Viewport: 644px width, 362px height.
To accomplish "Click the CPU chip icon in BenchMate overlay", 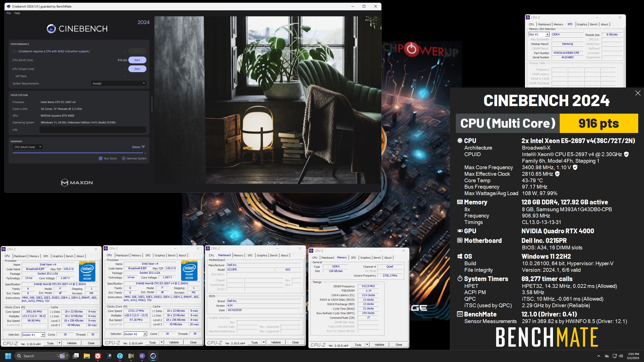I will coord(460,141).
